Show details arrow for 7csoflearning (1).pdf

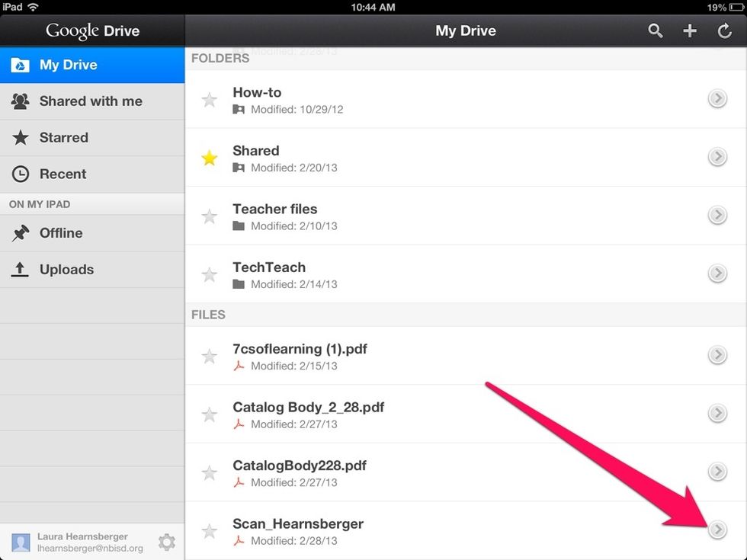[717, 354]
